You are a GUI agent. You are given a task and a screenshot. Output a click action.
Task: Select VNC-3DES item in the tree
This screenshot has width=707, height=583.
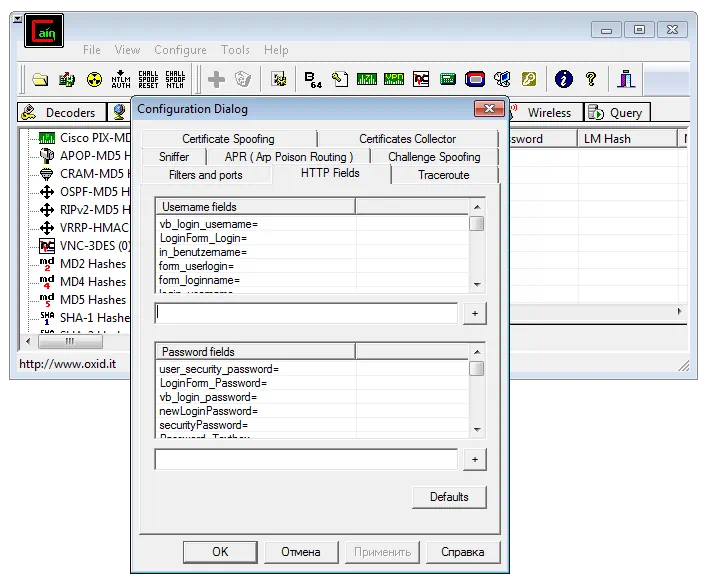(94, 246)
